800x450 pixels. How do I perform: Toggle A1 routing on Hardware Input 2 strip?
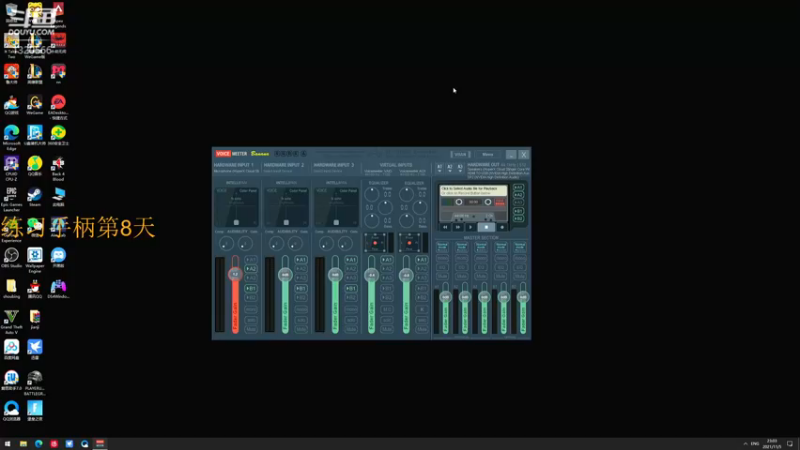(x=301, y=260)
